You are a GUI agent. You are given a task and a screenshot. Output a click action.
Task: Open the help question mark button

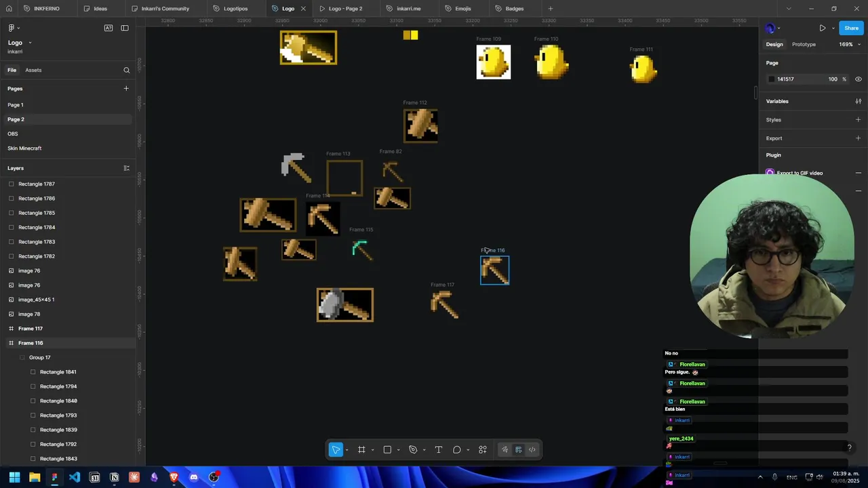click(849, 447)
